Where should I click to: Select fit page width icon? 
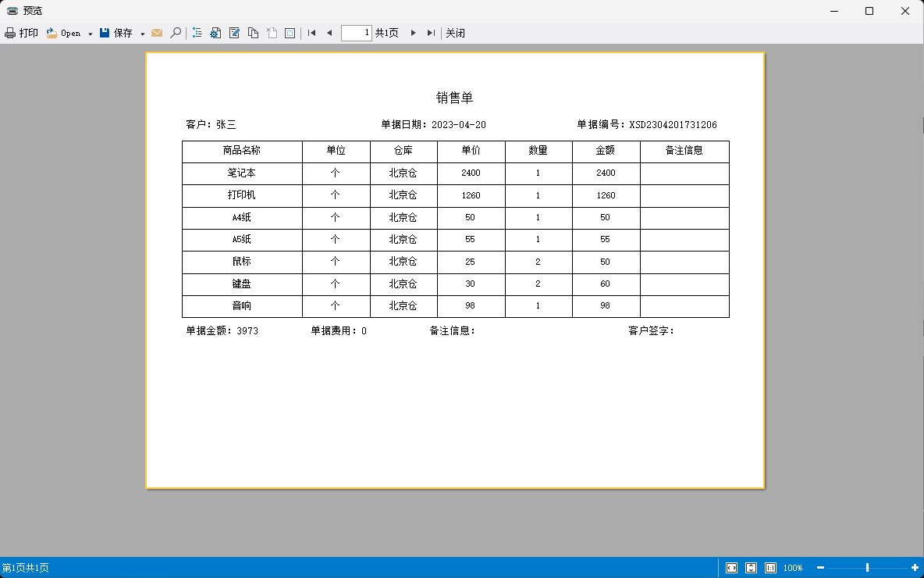(731, 568)
